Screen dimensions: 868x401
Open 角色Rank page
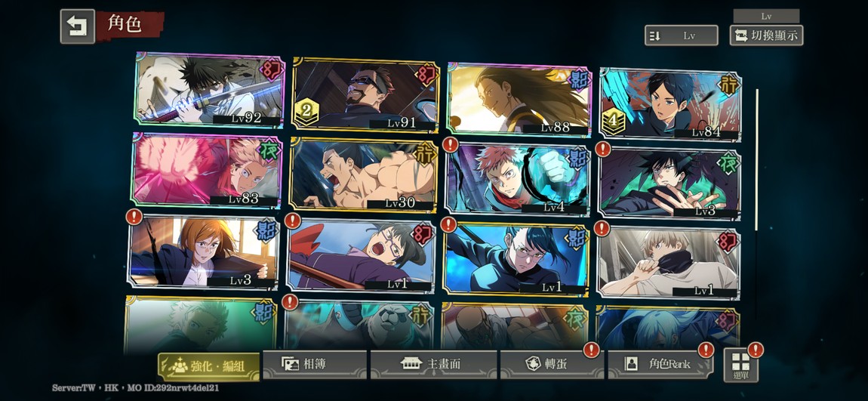(x=660, y=364)
